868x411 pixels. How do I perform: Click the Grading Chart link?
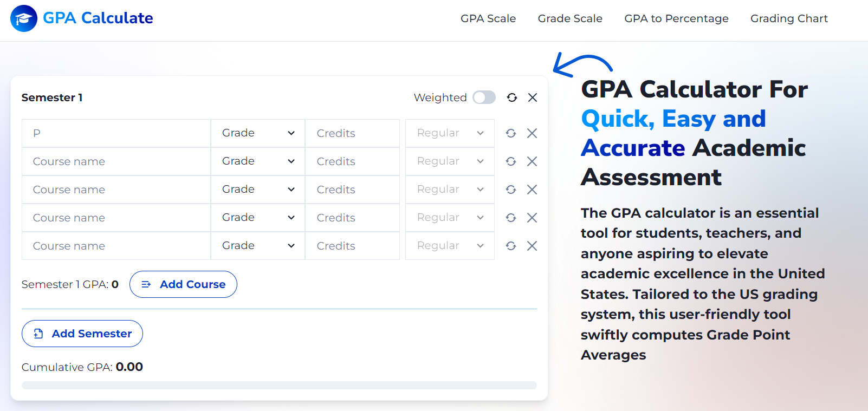coord(789,18)
